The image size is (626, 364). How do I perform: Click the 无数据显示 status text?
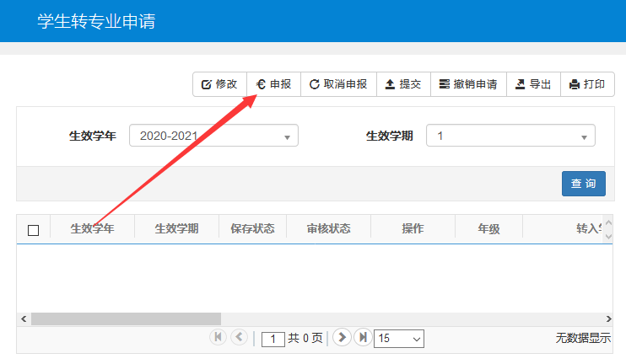coord(583,338)
